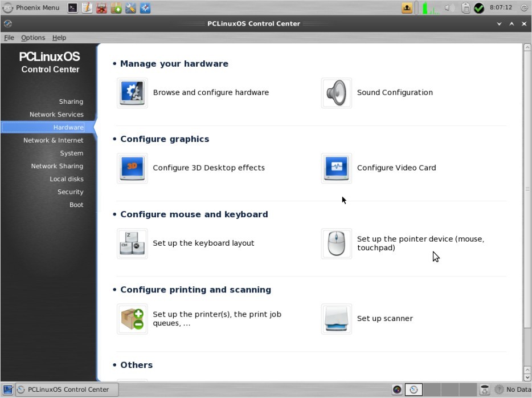Select the Network Sharing category

click(57, 166)
